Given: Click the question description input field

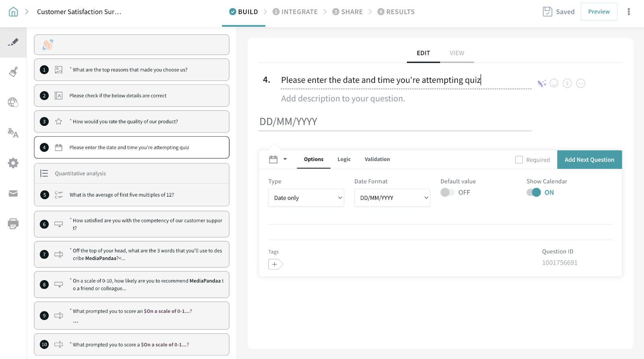Looking at the screenshot, I should tap(343, 98).
